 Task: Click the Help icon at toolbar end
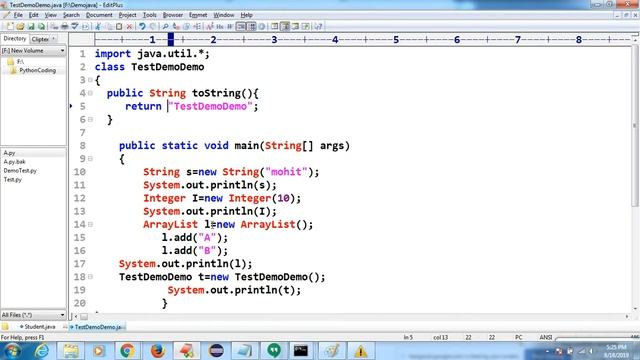point(318,27)
